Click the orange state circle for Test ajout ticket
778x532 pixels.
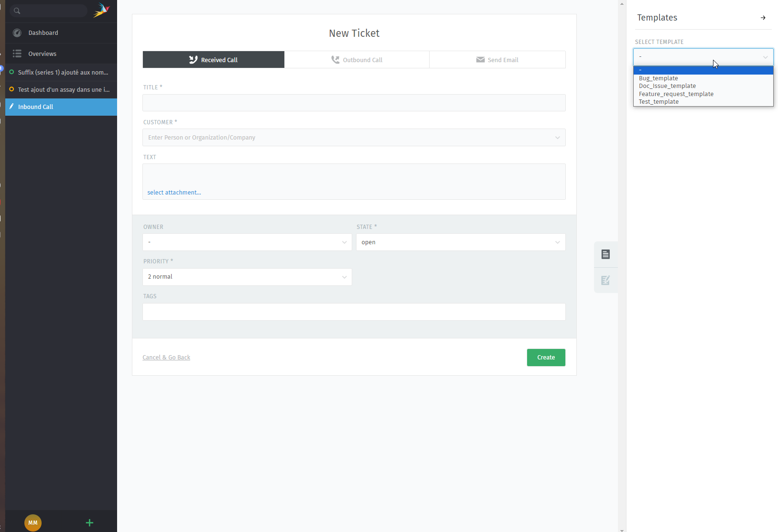tap(11, 89)
